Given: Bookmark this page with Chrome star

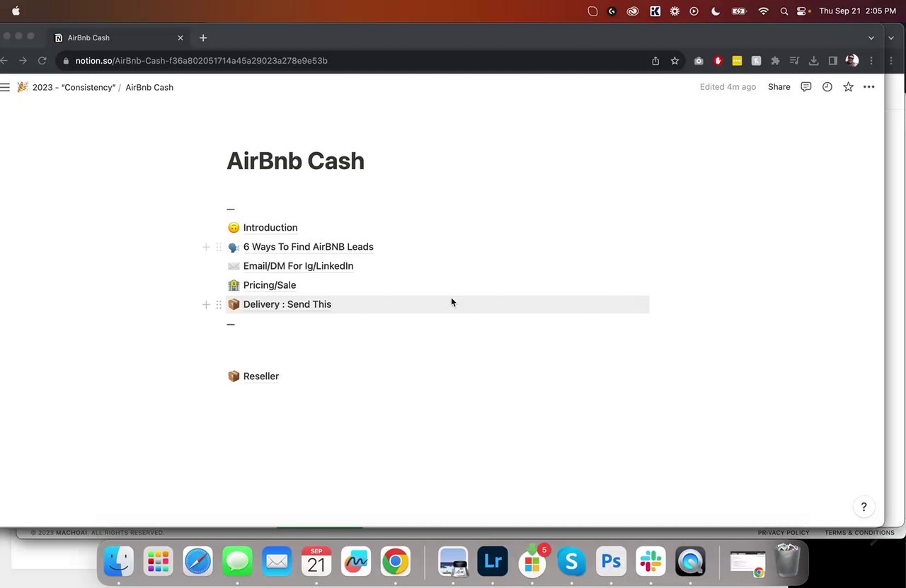Looking at the screenshot, I should coord(675,61).
